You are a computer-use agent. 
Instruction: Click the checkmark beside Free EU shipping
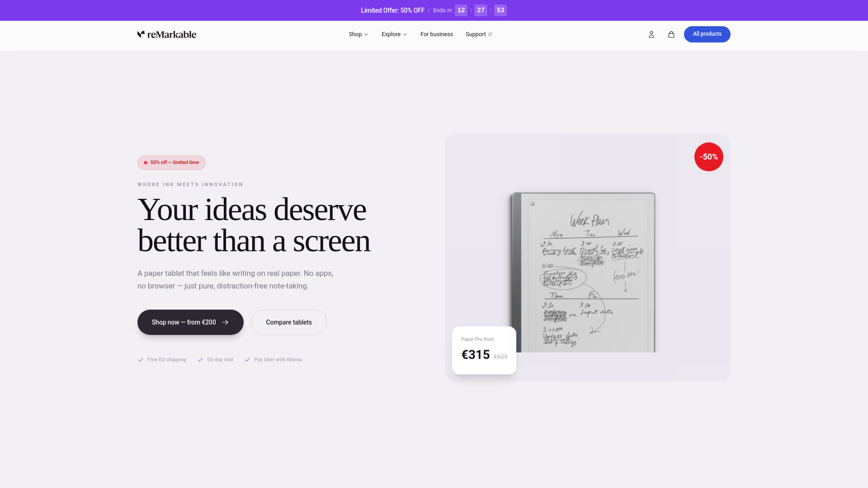pyautogui.click(x=141, y=360)
